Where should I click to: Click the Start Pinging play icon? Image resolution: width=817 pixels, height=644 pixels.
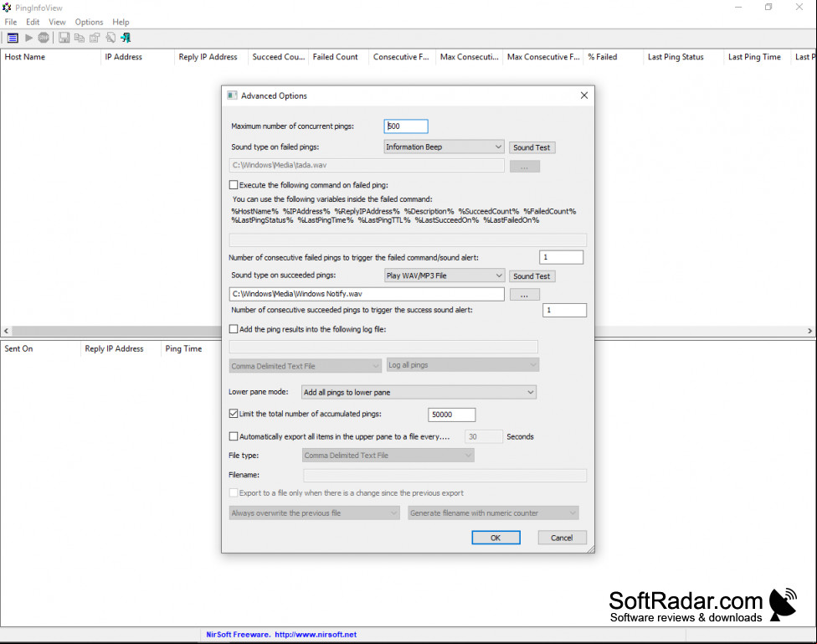(x=28, y=38)
